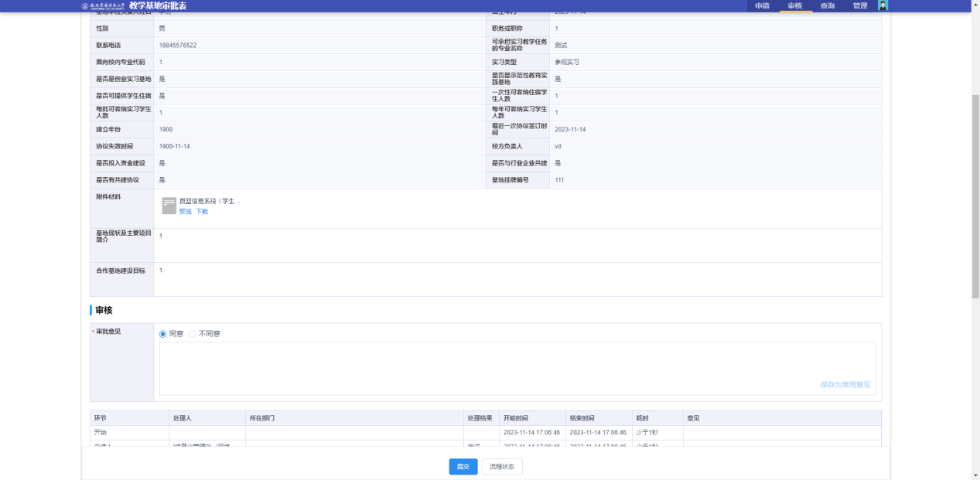Click the scrollbar down arrow
This screenshot has width=980, height=480.
[x=975, y=475]
